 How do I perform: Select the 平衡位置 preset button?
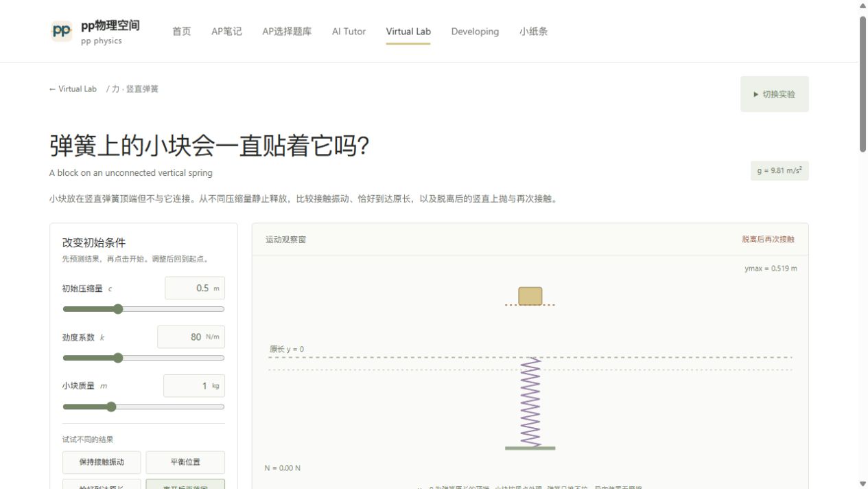pyautogui.click(x=185, y=462)
